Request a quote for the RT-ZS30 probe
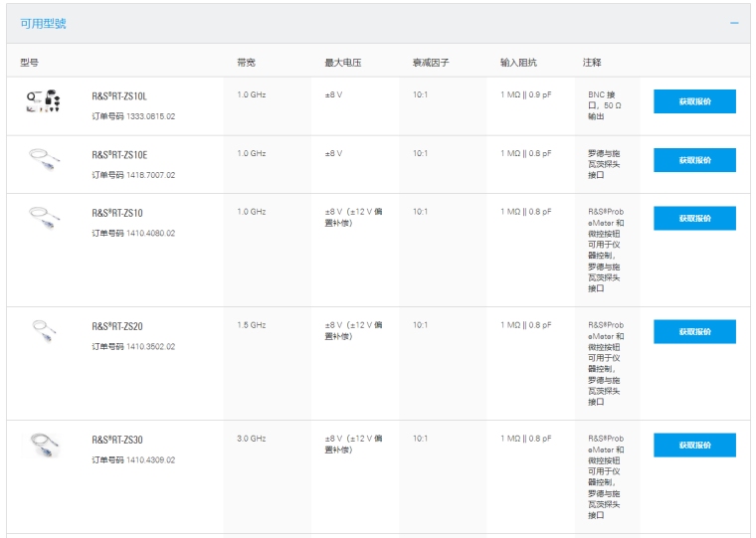This screenshot has width=756, height=538. [x=694, y=445]
